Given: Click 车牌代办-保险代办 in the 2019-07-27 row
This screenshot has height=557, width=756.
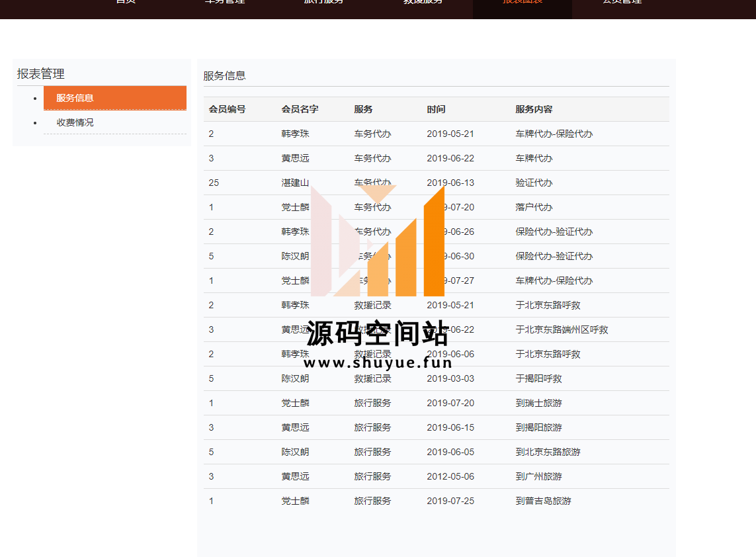Looking at the screenshot, I should tap(554, 280).
